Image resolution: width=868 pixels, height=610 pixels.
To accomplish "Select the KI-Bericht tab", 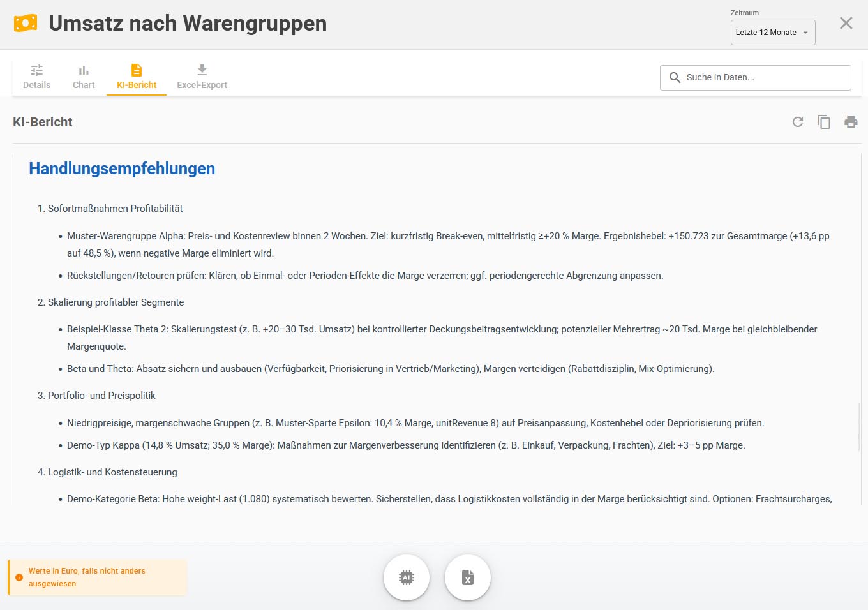I will [137, 77].
